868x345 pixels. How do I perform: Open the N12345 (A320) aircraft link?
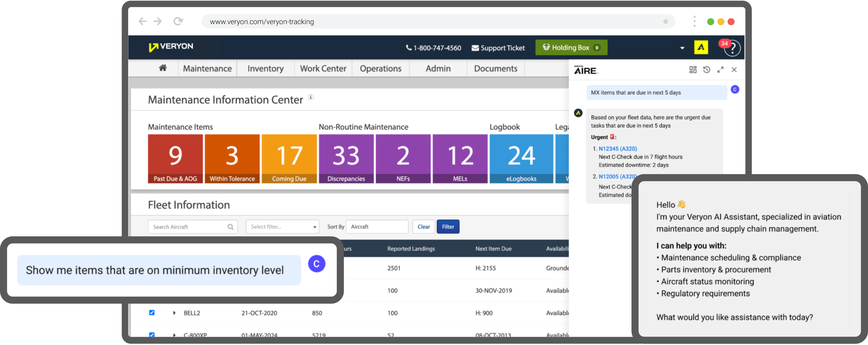(x=618, y=149)
